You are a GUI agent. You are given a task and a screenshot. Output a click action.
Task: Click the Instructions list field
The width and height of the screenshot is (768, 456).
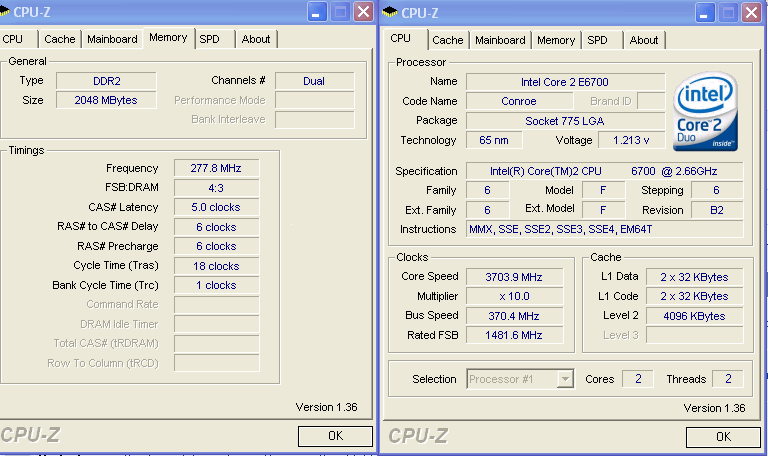coord(604,229)
